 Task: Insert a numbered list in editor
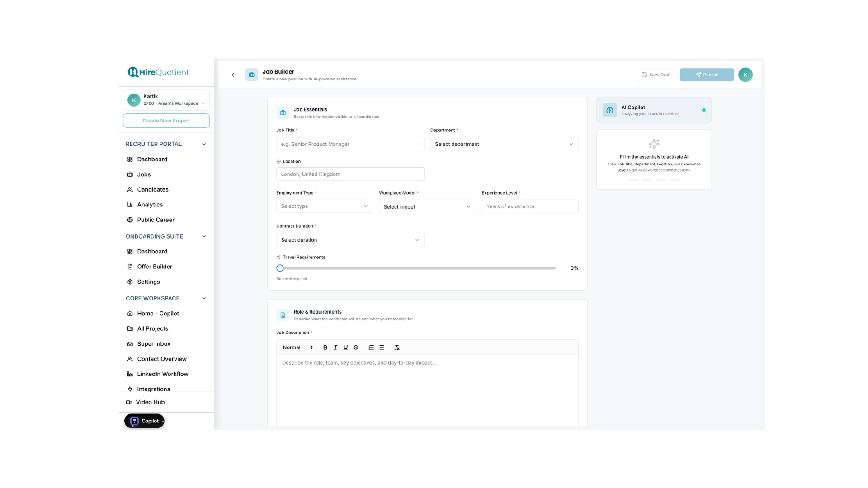(371, 347)
